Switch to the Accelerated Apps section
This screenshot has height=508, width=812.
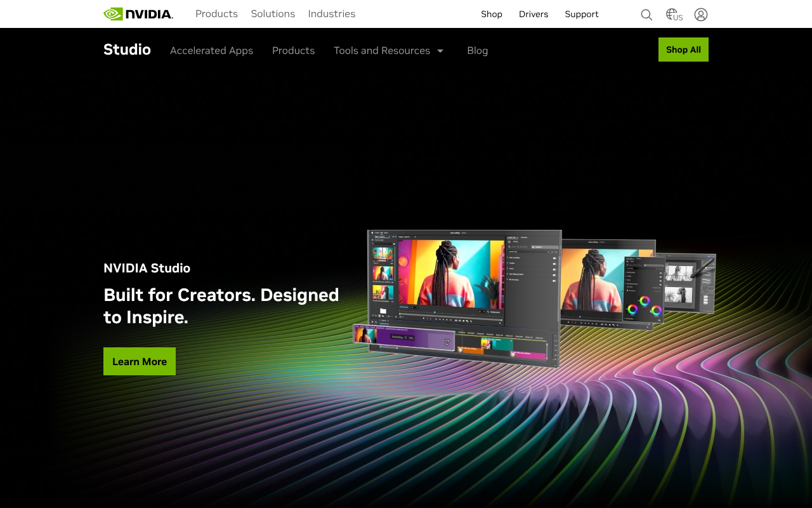pos(211,50)
